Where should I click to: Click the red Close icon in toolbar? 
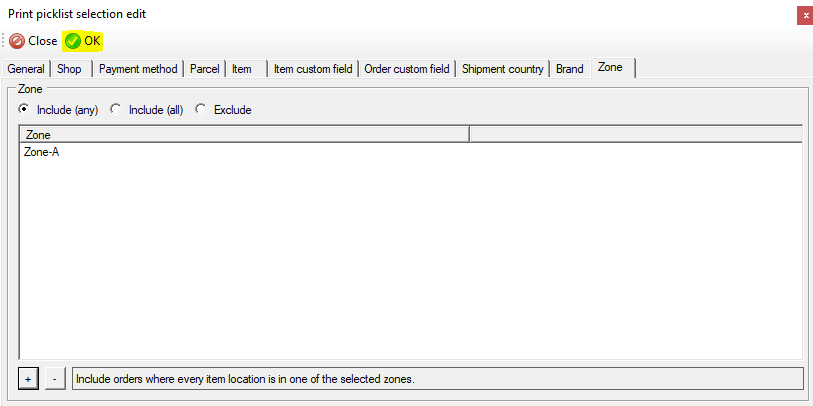(17, 41)
